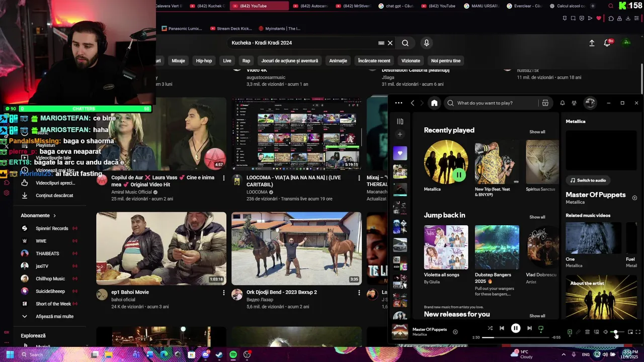This screenshot has width=644, height=362.
Task: Open options for Ork Djodji Bend video
Action: point(359,293)
